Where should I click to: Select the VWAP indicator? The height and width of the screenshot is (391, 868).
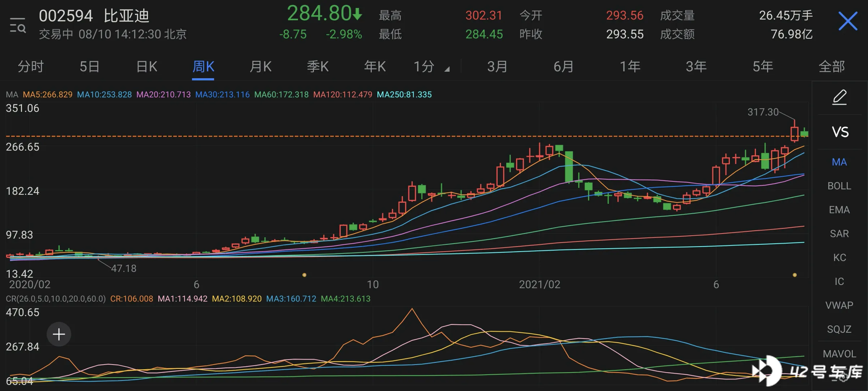click(x=839, y=305)
